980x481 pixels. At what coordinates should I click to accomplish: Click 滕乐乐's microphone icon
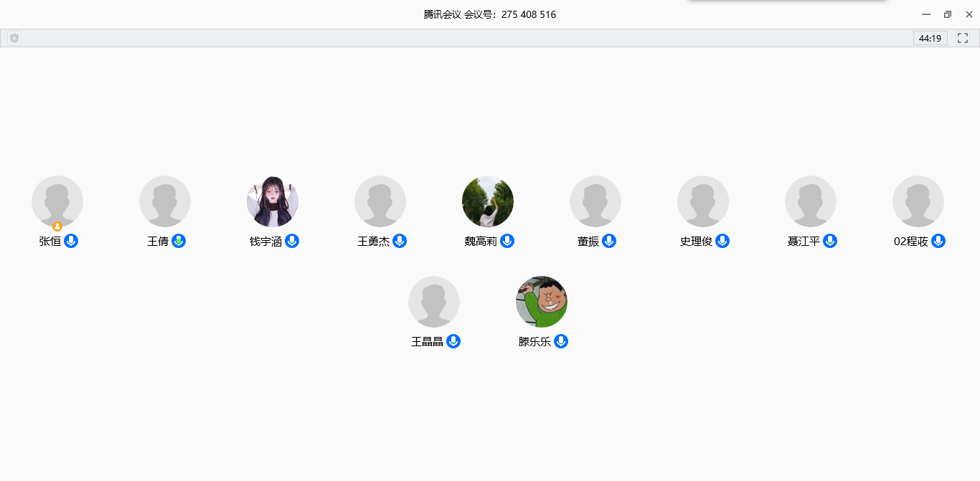pos(561,341)
